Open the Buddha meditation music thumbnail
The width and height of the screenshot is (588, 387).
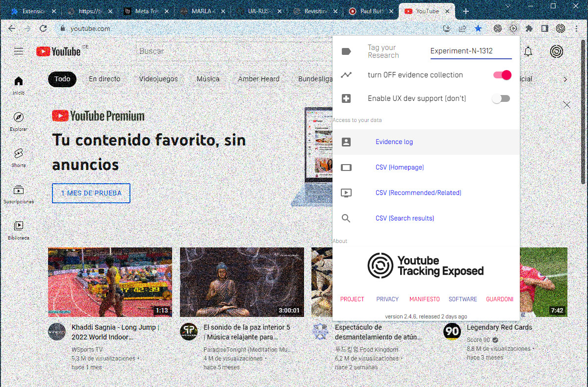tap(242, 282)
